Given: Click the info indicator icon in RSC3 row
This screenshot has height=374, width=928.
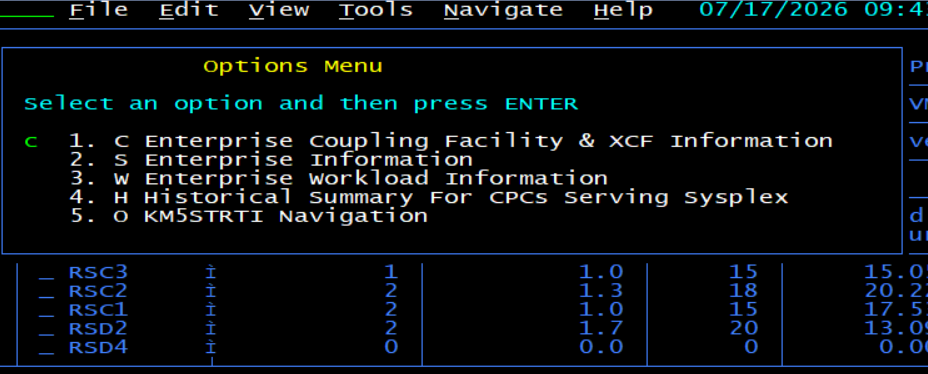Looking at the screenshot, I should pyautogui.click(x=211, y=272).
